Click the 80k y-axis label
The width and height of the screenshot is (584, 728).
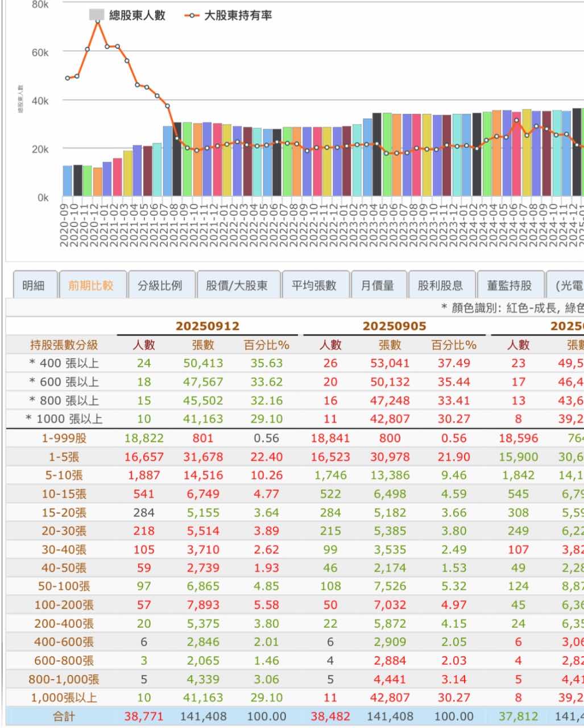tap(40, 4)
